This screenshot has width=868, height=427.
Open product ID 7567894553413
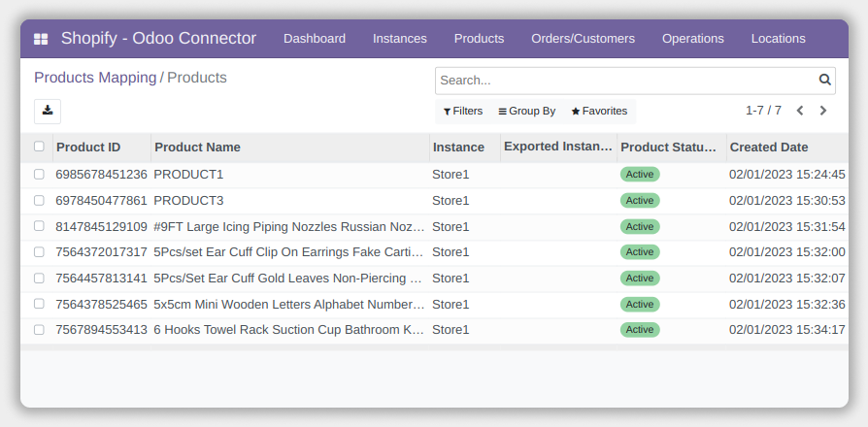pyautogui.click(x=101, y=330)
